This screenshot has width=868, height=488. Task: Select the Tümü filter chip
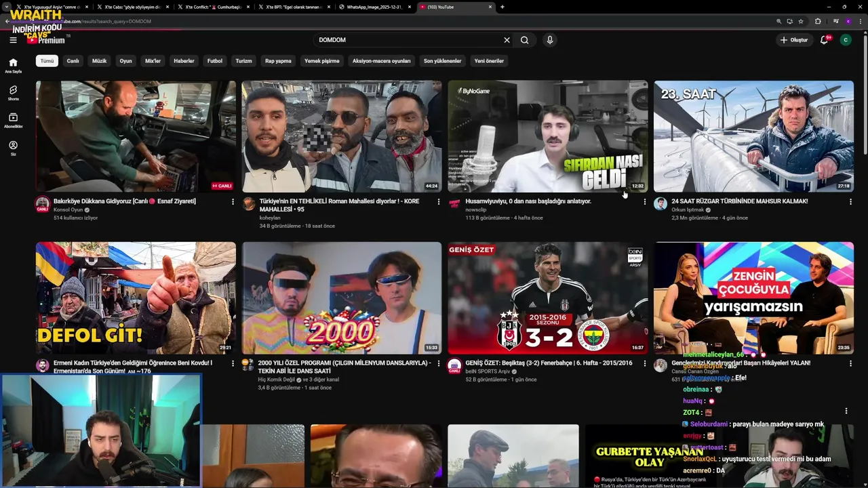(x=47, y=61)
